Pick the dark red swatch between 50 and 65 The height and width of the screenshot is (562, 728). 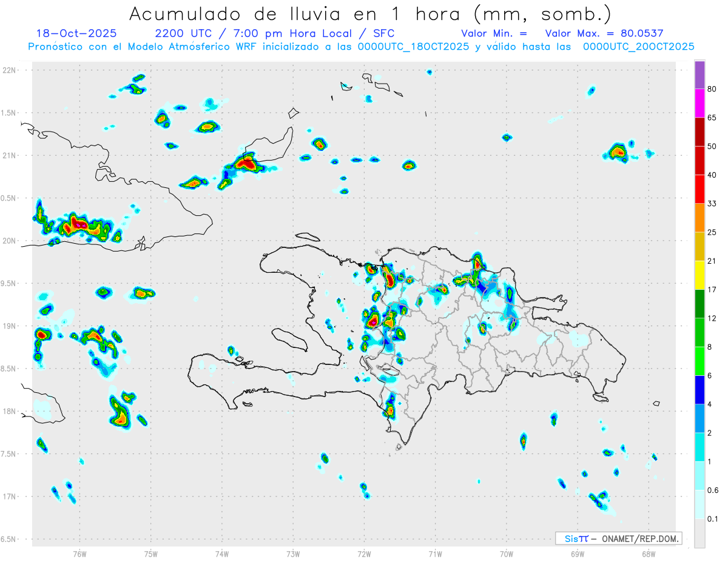click(x=699, y=132)
